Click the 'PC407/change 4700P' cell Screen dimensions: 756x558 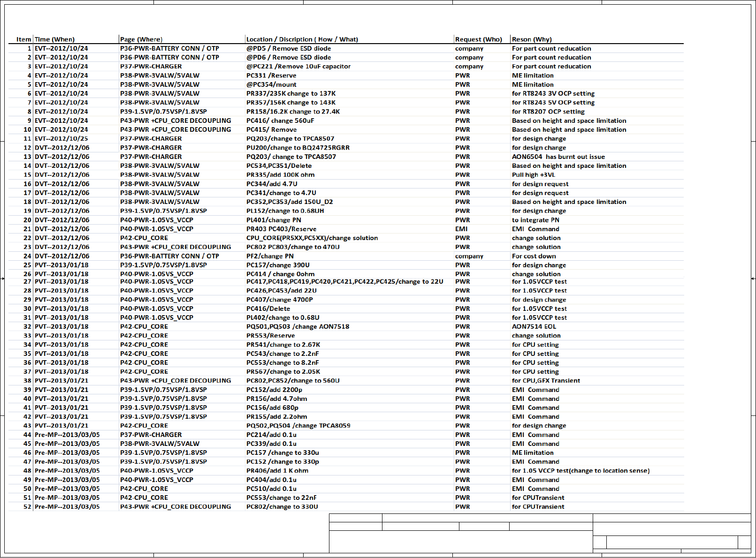(280, 300)
